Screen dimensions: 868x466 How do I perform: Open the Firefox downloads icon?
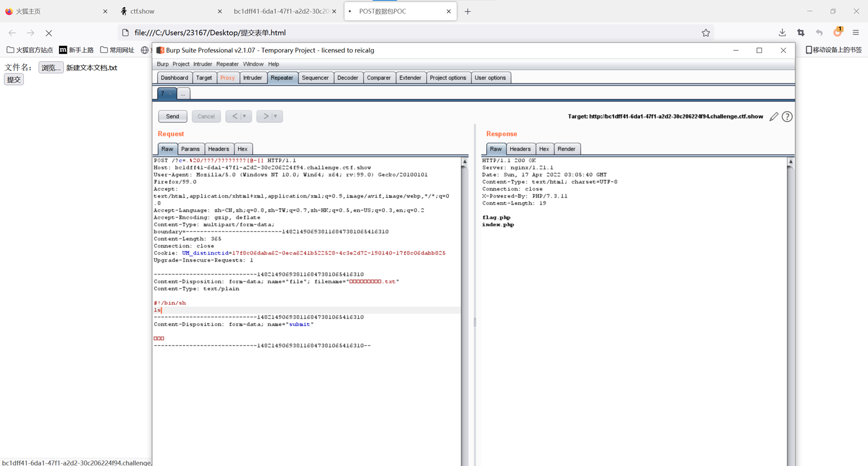(x=782, y=33)
